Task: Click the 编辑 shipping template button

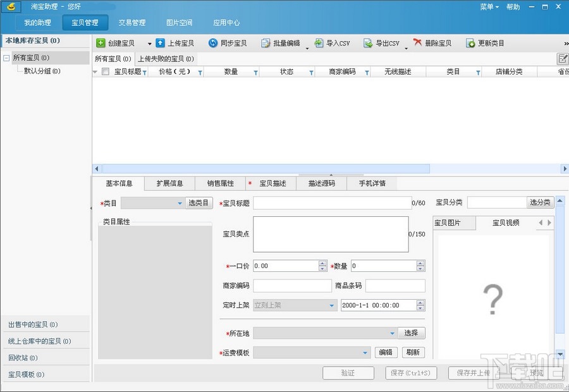Action: click(386, 352)
